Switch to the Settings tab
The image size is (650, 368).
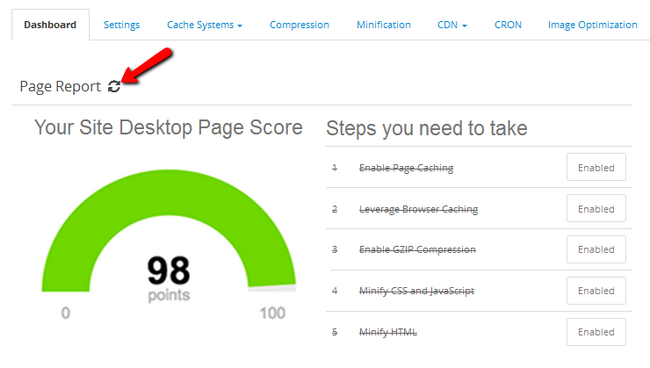click(121, 25)
